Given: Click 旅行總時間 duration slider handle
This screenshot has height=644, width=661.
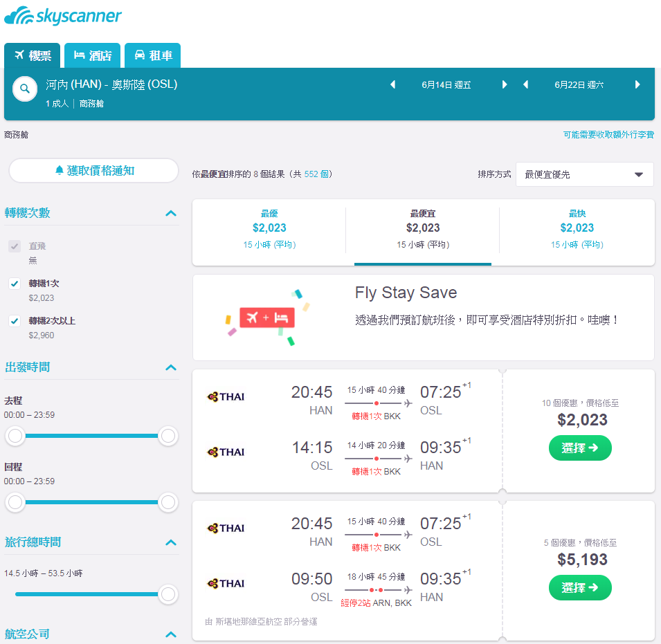Looking at the screenshot, I should (x=167, y=594).
